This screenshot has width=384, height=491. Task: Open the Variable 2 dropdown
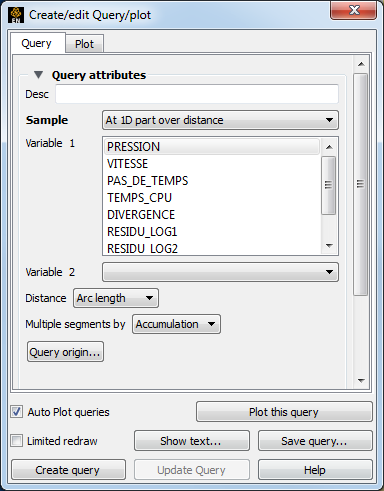[220, 272]
